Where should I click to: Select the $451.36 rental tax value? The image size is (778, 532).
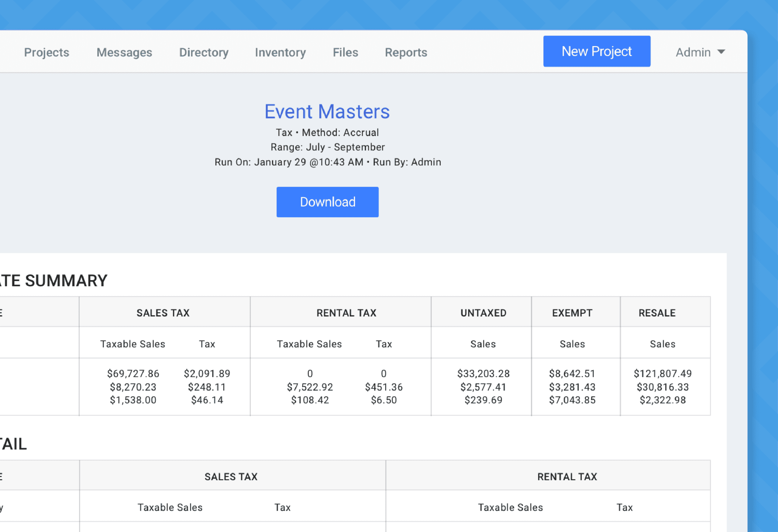[384, 387]
